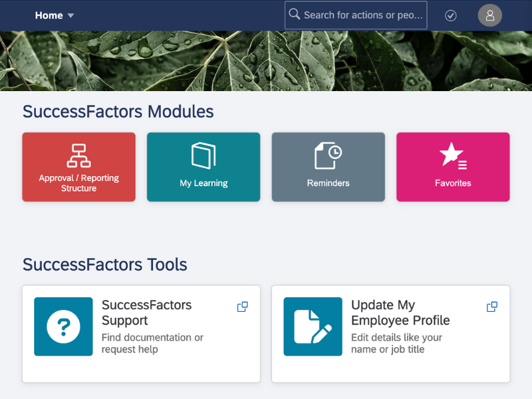The height and width of the screenshot is (399, 532).
Task: Click the SuccessFactors Tools heading
Action: tap(105, 265)
